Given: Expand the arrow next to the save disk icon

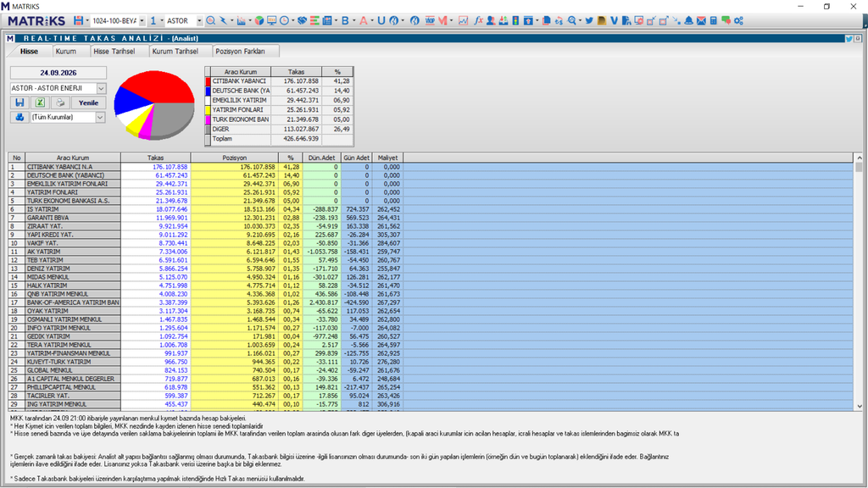Looking at the screenshot, I should point(87,20).
